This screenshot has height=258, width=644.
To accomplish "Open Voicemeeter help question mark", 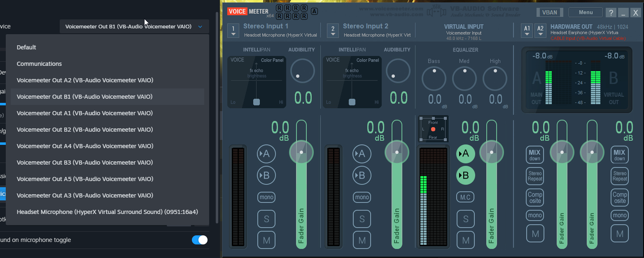I will pyautogui.click(x=611, y=13).
